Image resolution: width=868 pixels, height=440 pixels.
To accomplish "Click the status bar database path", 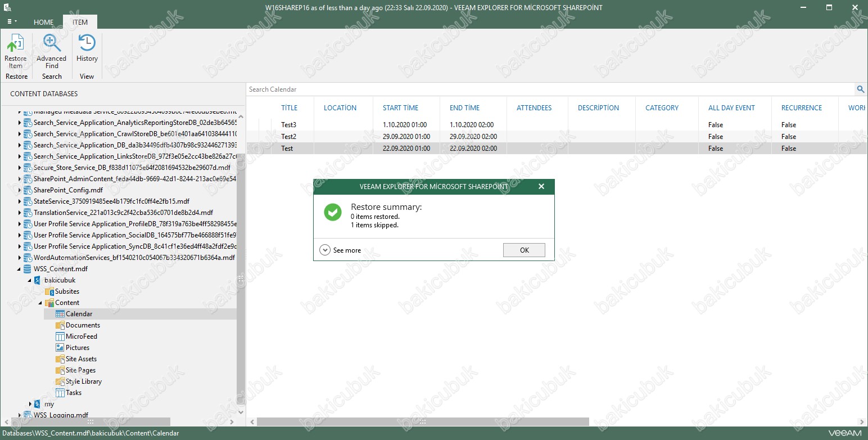I will click(x=90, y=433).
